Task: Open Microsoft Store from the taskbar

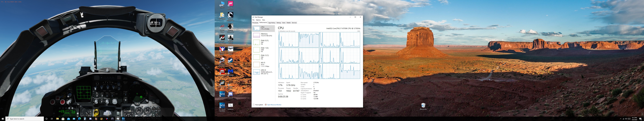Action: click(x=63, y=119)
